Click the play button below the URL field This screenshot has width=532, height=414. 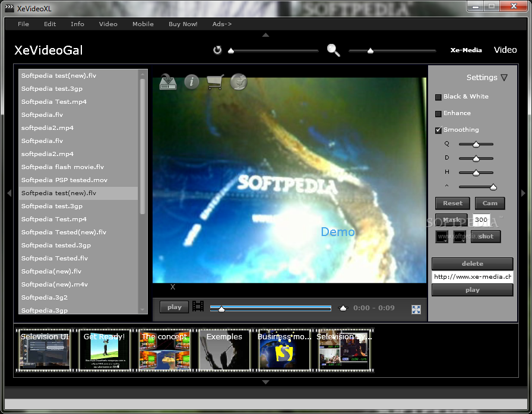472,290
